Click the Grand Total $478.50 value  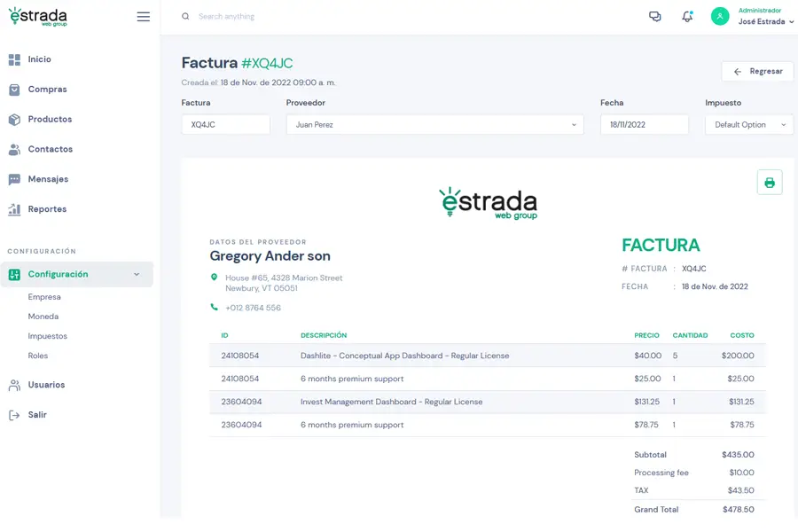(739, 510)
